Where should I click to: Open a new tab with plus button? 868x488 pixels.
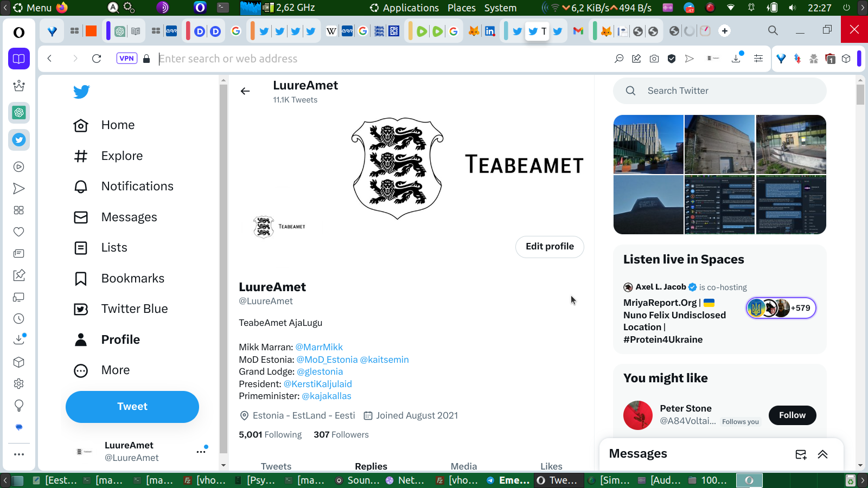pyautogui.click(x=725, y=31)
